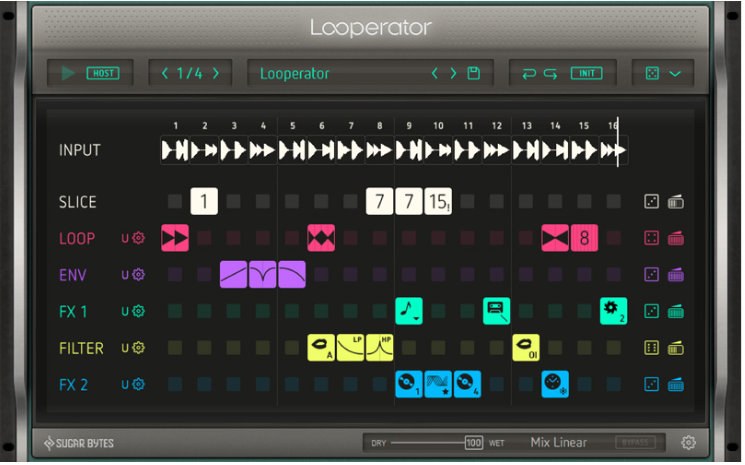The image size is (745, 465).
Task: Clear the ENV row with purple eraser
Action: (x=676, y=275)
